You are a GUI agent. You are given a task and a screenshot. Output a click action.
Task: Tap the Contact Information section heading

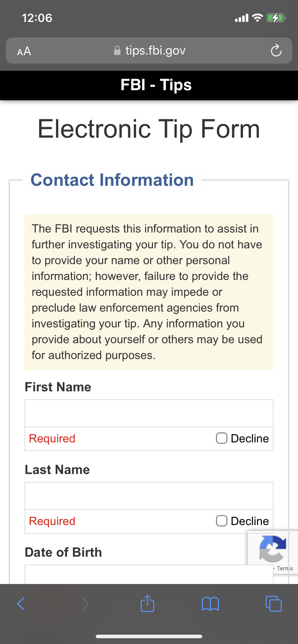(x=112, y=180)
